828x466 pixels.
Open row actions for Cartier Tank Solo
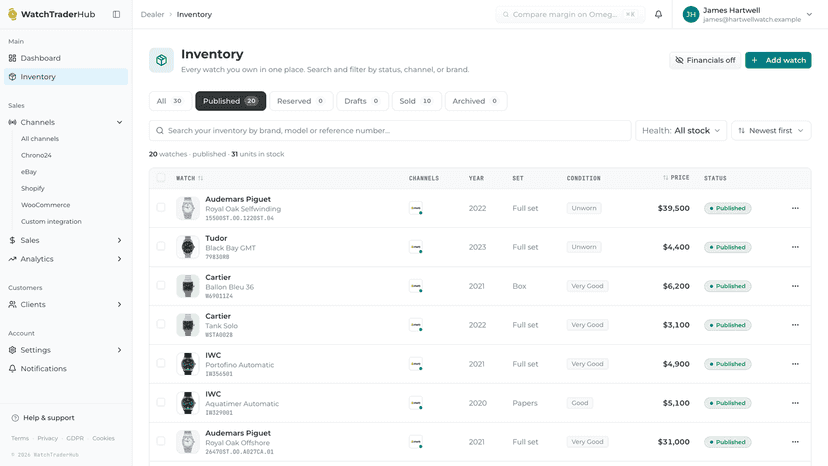[x=795, y=325]
